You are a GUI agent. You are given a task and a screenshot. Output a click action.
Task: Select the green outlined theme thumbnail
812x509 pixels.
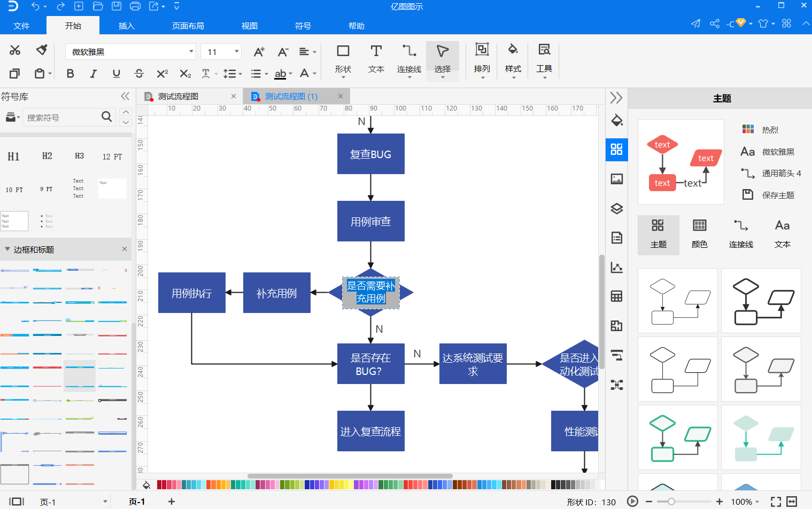click(678, 437)
